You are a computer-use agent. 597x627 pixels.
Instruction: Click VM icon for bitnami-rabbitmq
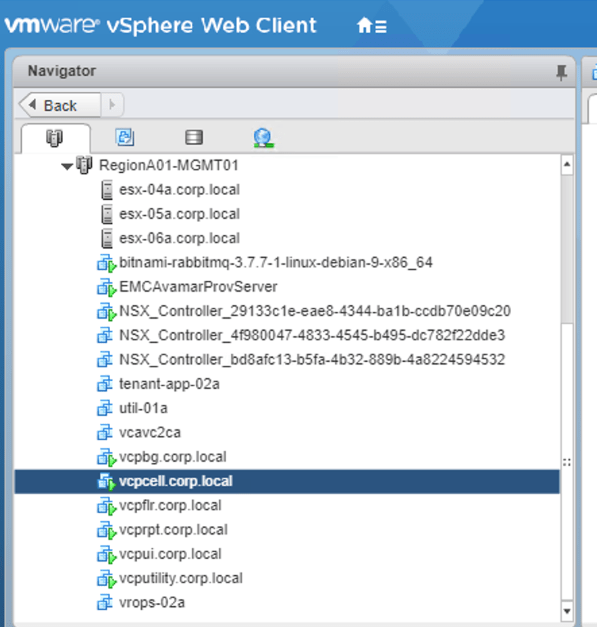coord(106,263)
